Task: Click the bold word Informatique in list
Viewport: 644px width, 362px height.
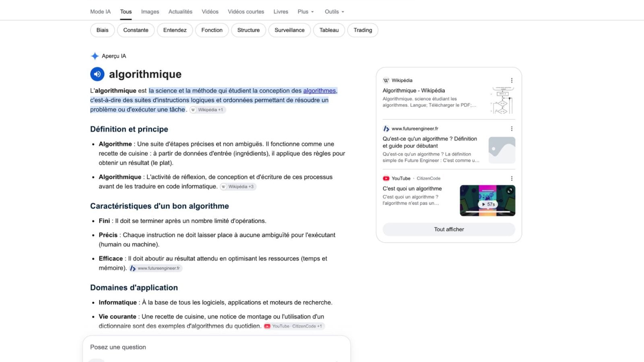Action: pyautogui.click(x=118, y=302)
